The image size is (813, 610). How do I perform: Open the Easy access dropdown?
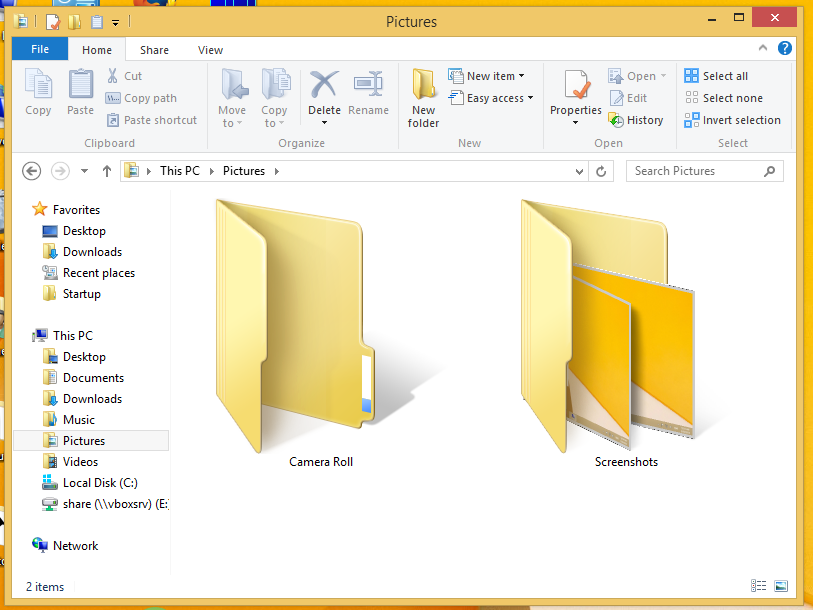pyautogui.click(x=491, y=98)
